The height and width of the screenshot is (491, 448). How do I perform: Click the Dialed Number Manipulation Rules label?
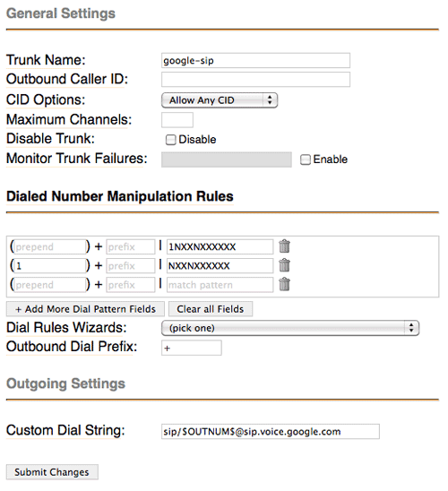(x=120, y=196)
